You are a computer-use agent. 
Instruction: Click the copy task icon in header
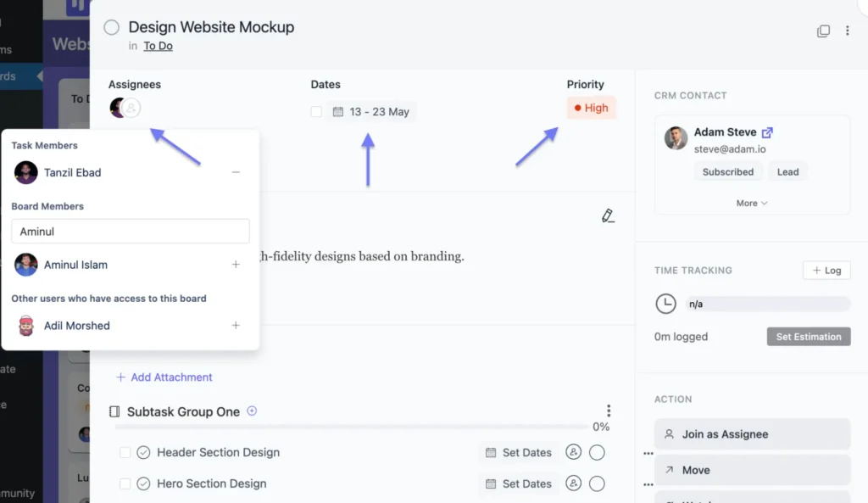823,31
